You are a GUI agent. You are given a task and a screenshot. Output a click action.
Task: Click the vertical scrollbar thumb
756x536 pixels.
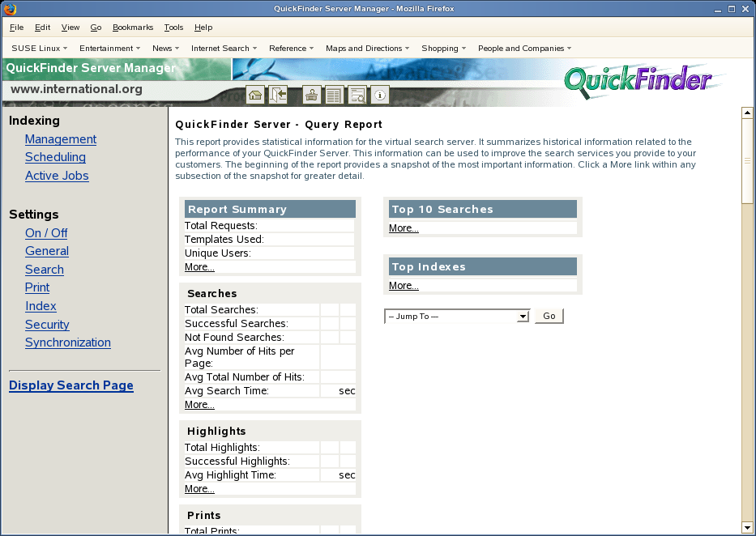[x=747, y=161]
